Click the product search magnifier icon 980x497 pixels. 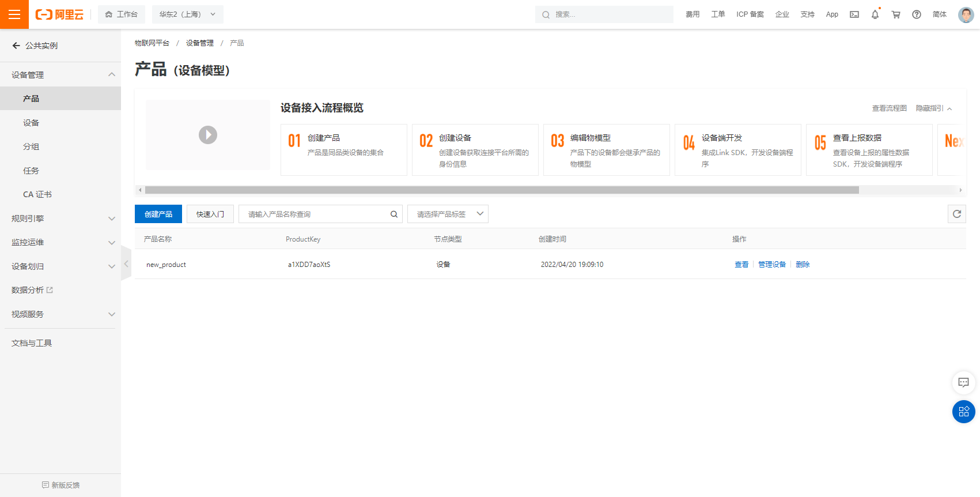coord(394,214)
